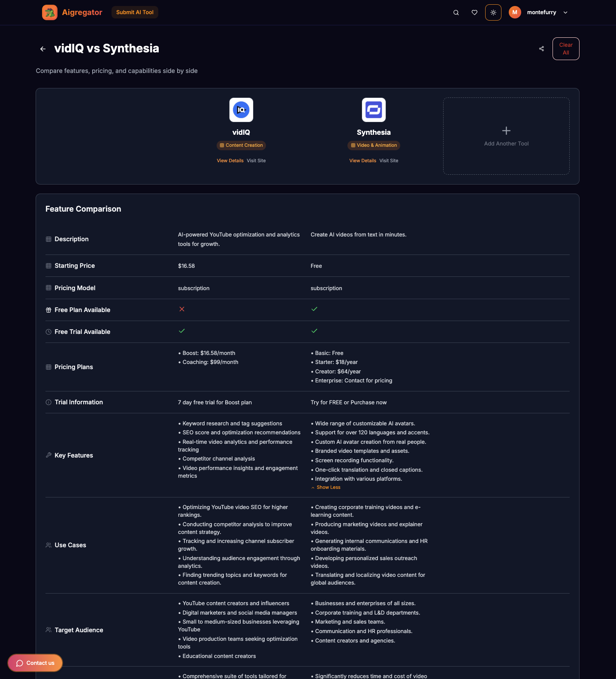Open Visit Site for Synthesia
The height and width of the screenshot is (679, 616).
coord(389,161)
